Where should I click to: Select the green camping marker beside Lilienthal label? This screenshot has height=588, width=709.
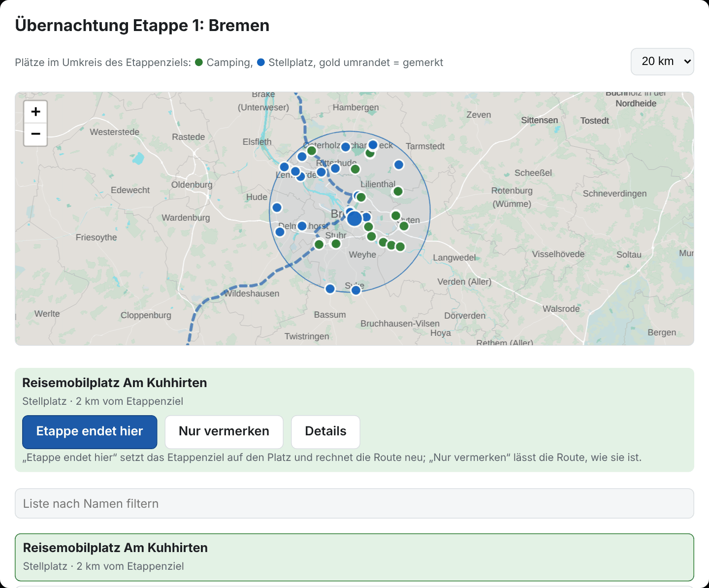pos(398,191)
